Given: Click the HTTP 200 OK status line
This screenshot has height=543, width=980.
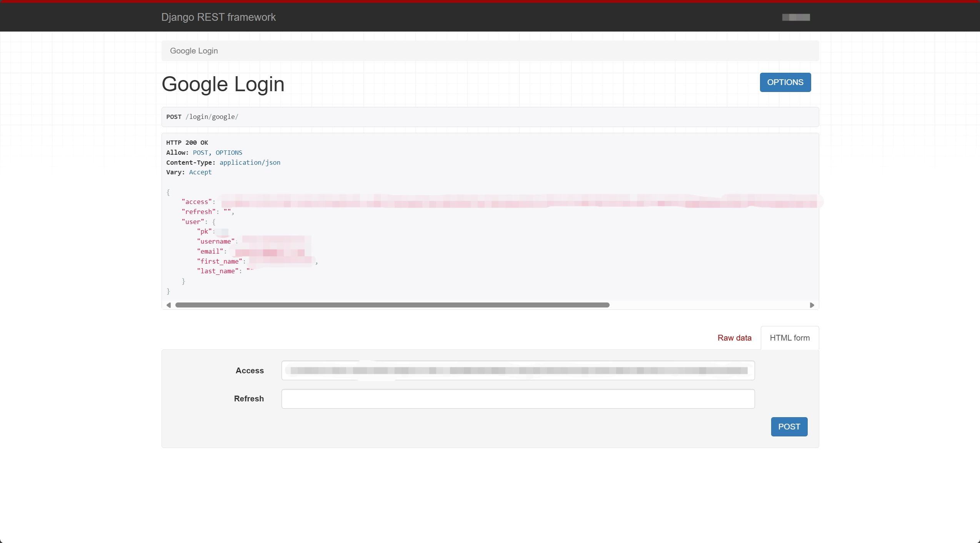Looking at the screenshot, I should pyautogui.click(x=187, y=143).
